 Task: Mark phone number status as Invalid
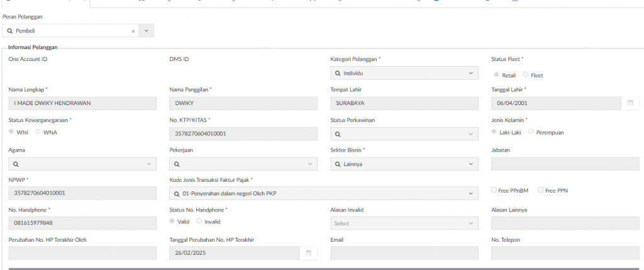pyautogui.click(x=199, y=222)
